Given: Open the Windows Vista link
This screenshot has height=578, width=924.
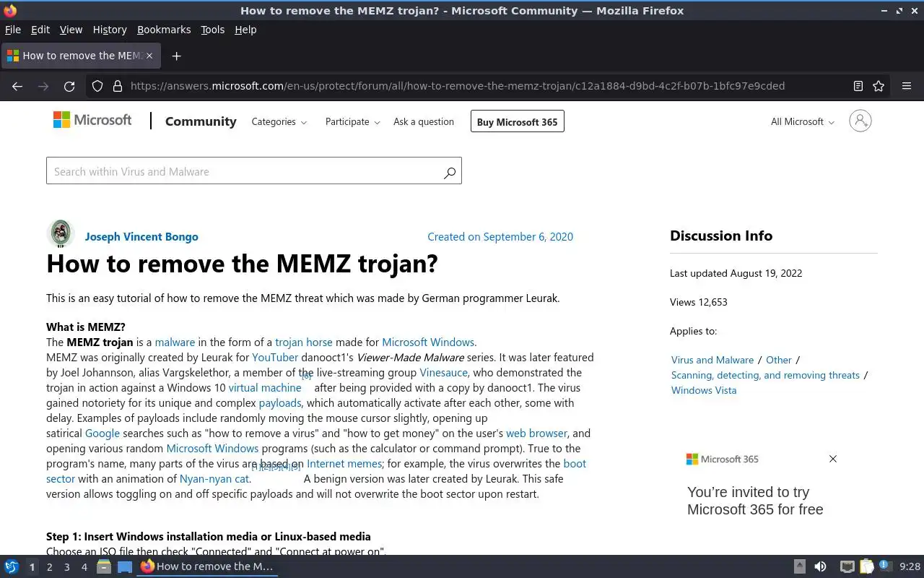Looking at the screenshot, I should click(704, 390).
